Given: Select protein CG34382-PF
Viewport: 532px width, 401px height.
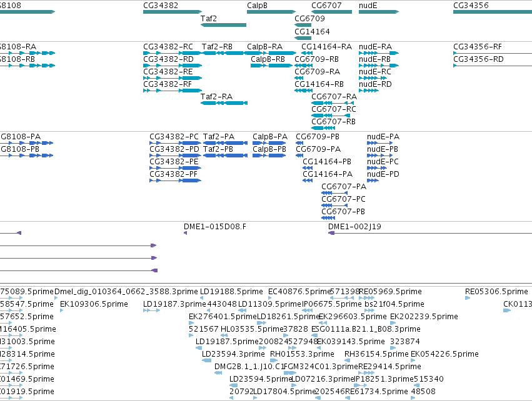Looking at the screenshot, I should pos(173,174).
